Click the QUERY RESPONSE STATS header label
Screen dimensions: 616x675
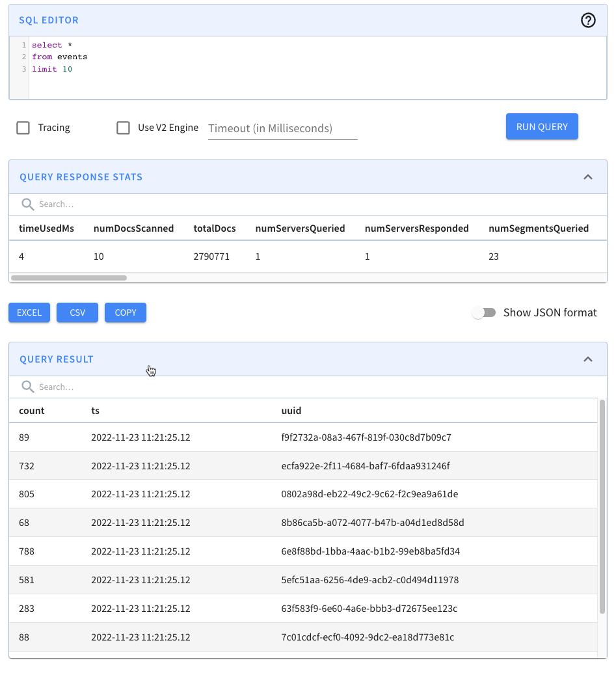(x=81, y=176)
